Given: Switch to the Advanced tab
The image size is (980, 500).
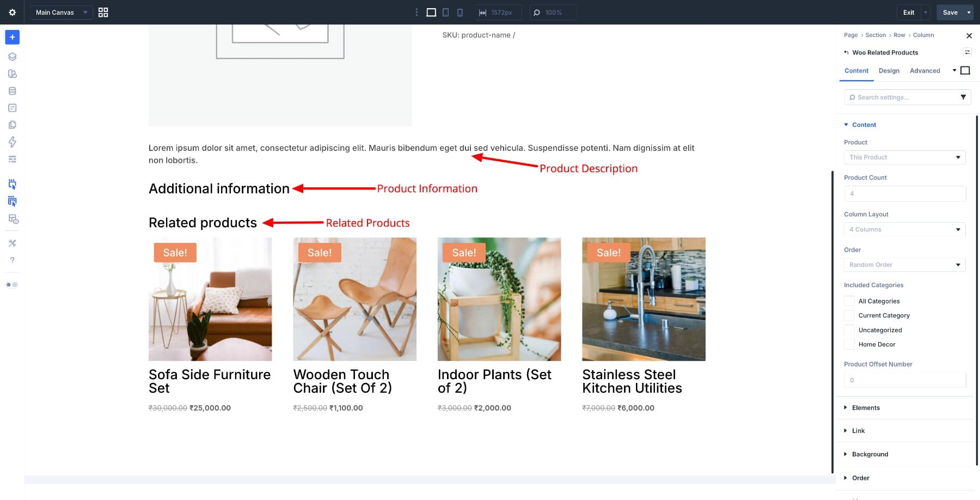Looking at the screenshot, I should [x=924, y=70].
